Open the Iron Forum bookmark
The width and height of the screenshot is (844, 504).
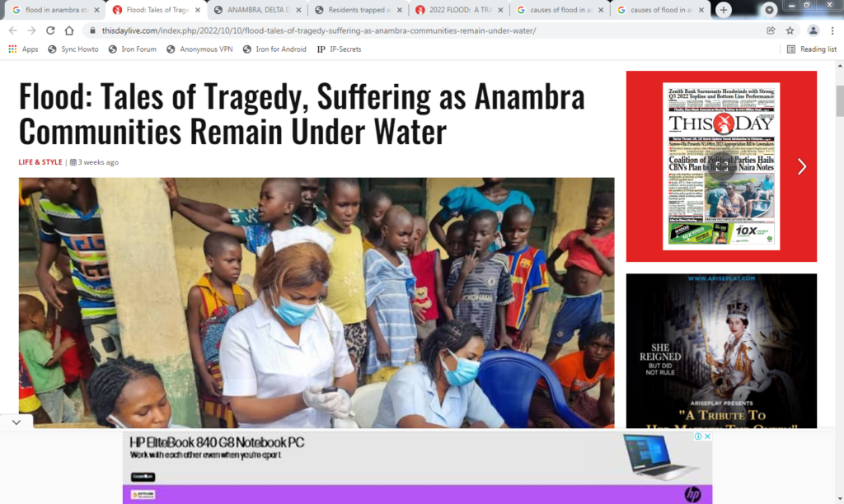click(133, 49)
